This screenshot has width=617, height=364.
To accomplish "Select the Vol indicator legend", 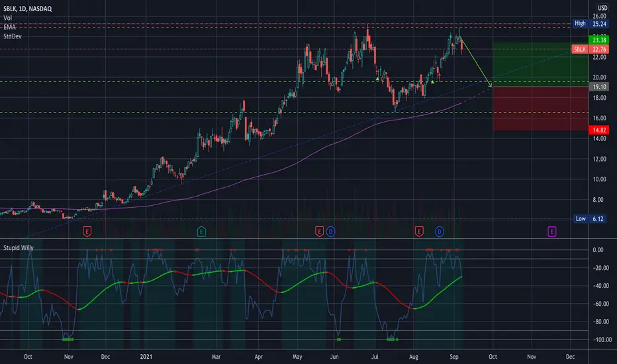I will click(x=7, y=18).
